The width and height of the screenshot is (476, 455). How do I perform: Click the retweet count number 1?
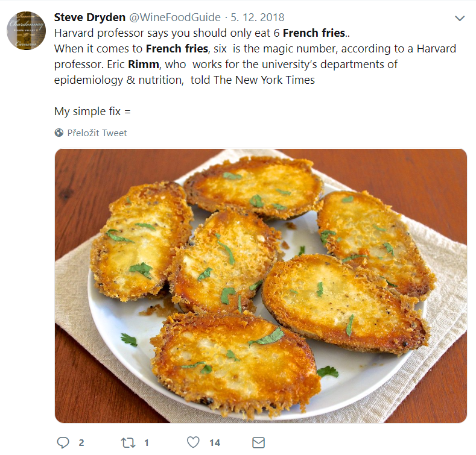(x=146, y=443)
